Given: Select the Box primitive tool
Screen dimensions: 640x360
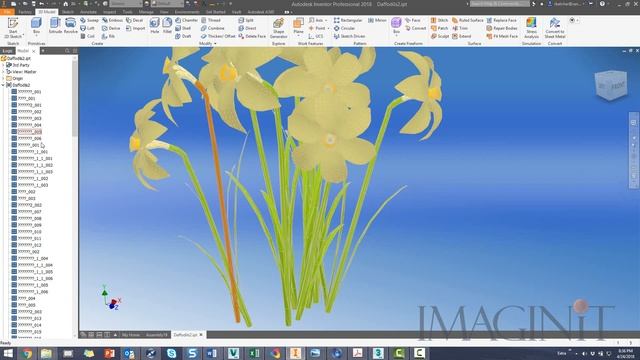Looking at the screenshot, I should pyautogui.click(x=36, y=26).
